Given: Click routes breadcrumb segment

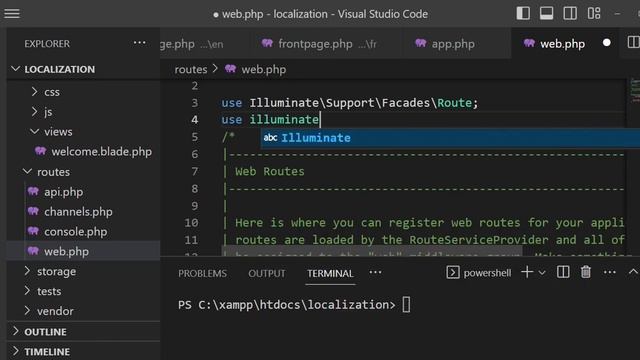Looking at the screenshot, I should 191,69.
